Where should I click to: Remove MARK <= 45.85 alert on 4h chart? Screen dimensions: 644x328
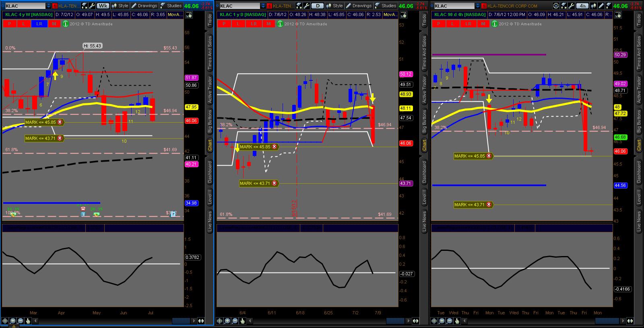point(489,156)
